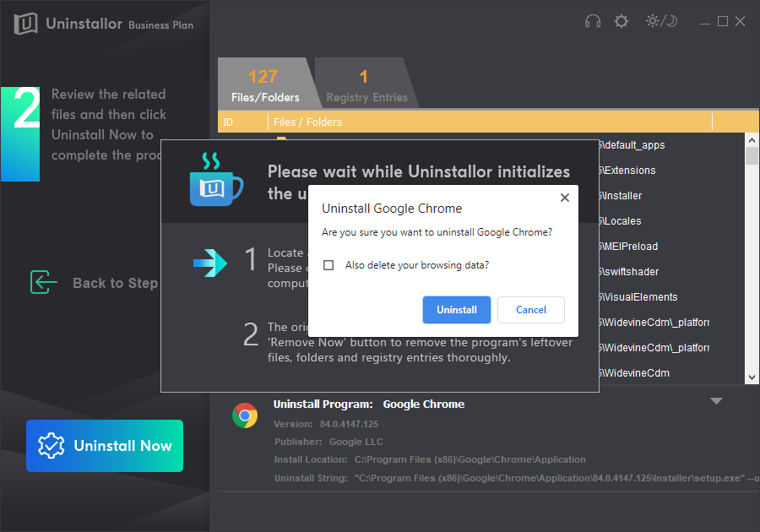Open settings with the gear icon
This screenshot has height=532, width=760.
pyautogui.click(x=621, y=21)
